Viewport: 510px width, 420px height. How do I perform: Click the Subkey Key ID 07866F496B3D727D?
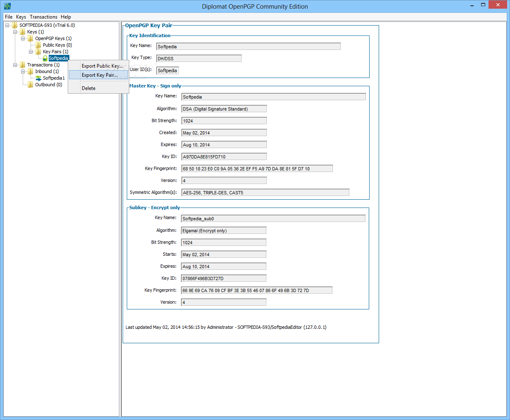(x=223, y=278)
